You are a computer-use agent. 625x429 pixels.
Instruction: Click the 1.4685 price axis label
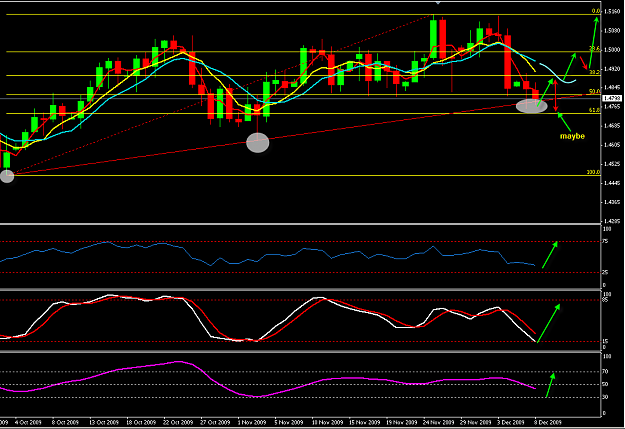click(612, 126)
